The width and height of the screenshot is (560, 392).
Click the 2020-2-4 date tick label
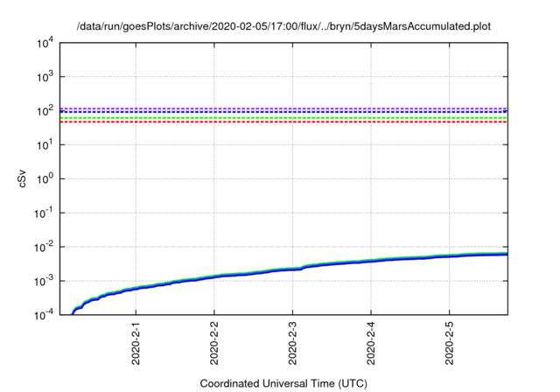pos(371,343)
